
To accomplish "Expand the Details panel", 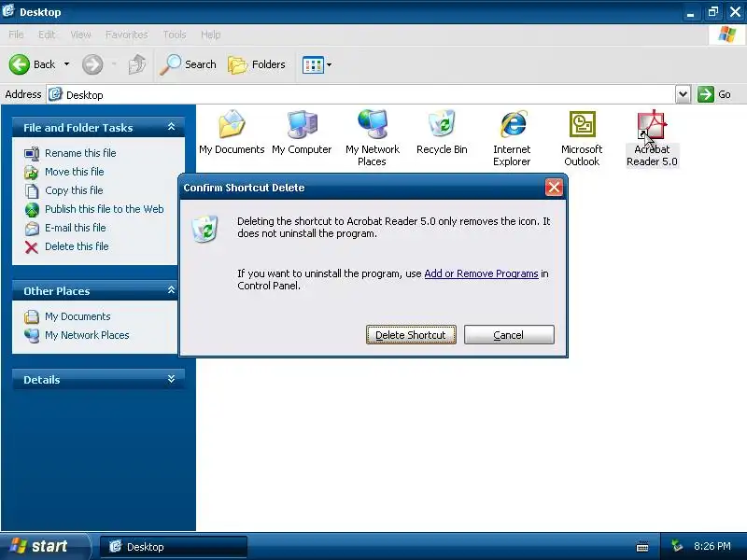I will [x=172, y=379].
